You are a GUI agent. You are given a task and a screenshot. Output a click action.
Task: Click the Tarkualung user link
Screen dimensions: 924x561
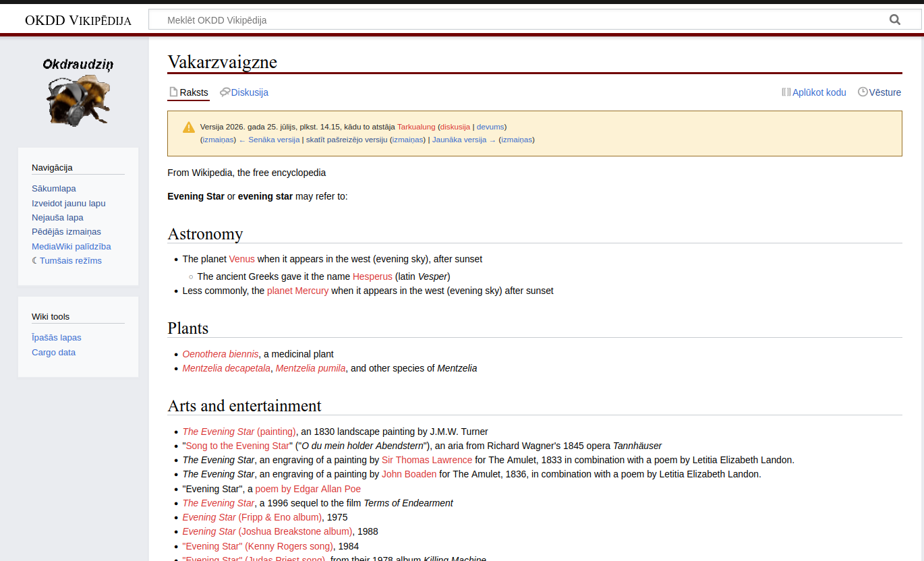click(x=416, y=127)
